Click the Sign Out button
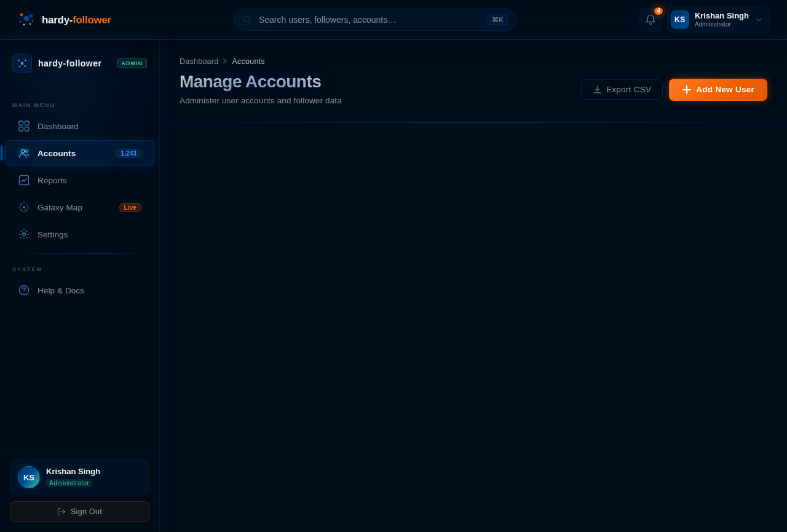Screen dimensions: 787x532 [79, 512]
